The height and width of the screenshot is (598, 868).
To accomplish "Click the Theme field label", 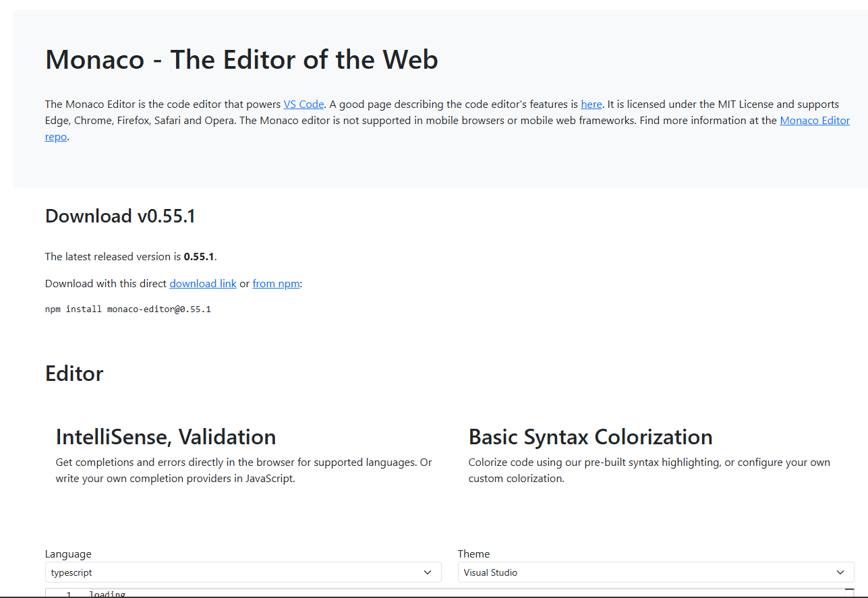I will coord(473,554).
